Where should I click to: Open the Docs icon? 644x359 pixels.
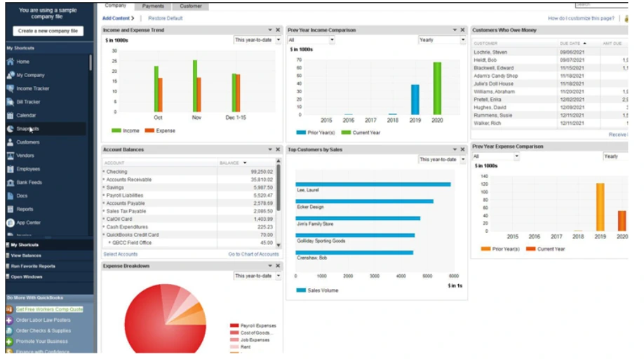[11, 196]
